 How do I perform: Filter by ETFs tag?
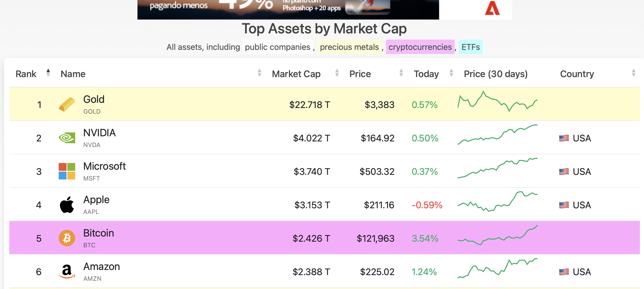coord(471,47)
